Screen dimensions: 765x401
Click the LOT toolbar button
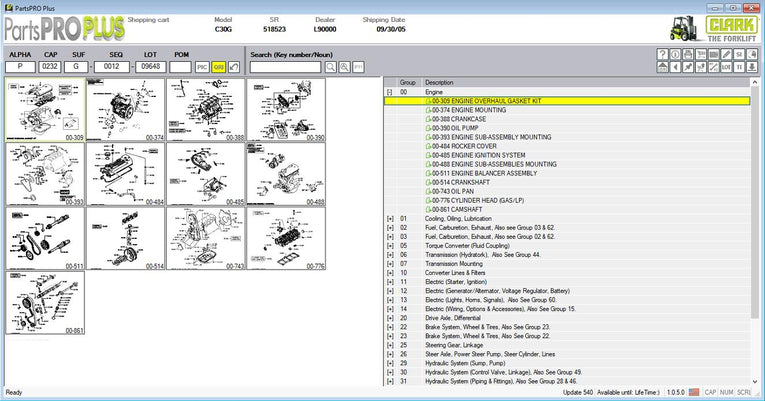[x=726, y=67]
